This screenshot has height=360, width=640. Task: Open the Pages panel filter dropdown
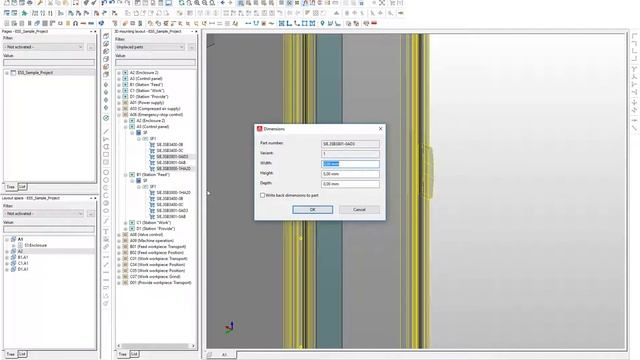tap(44, 47)
